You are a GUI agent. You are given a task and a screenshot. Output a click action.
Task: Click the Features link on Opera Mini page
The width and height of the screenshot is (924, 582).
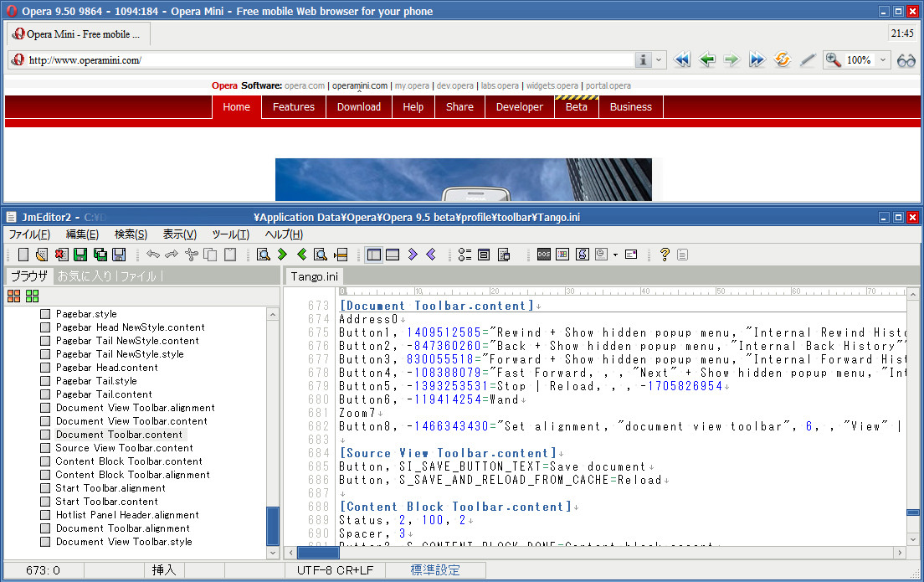click(x=294, y=106)
